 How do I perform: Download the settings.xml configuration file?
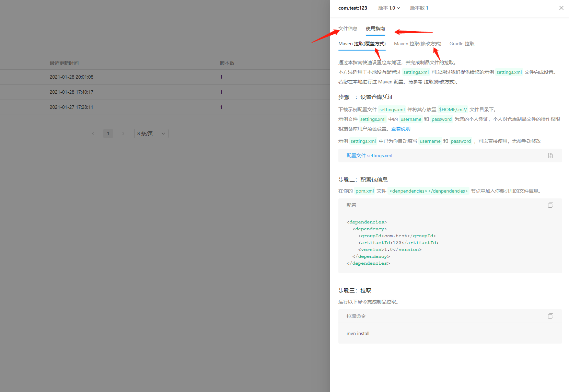pos(550,155)
